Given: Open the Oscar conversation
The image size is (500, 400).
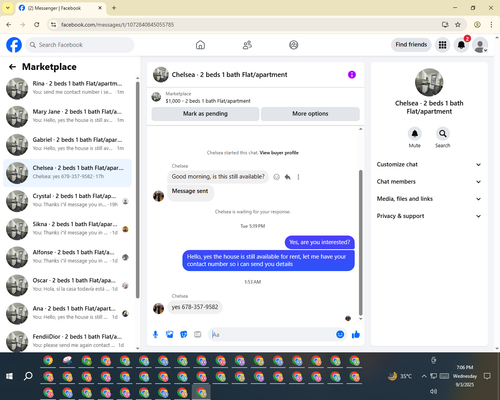Looking at the screenshot, I should click(67, 285).
